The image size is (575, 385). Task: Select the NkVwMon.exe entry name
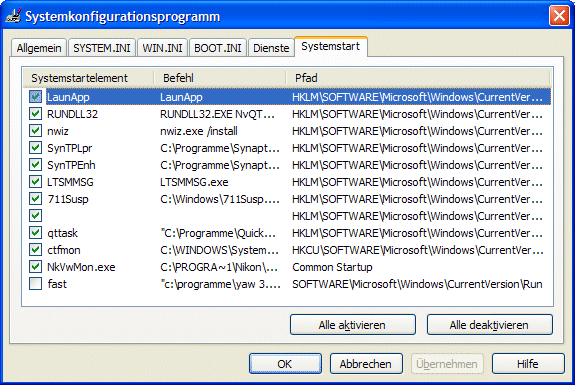point(81,267)
